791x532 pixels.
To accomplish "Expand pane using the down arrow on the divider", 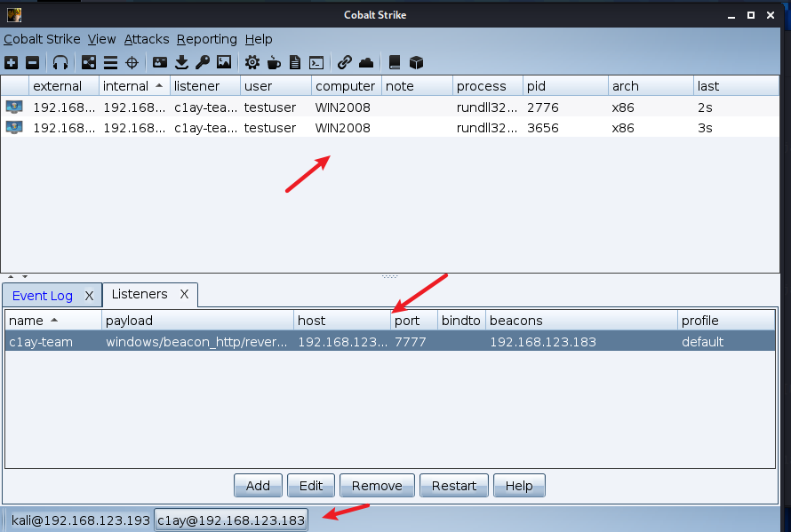I will point(25,276).
